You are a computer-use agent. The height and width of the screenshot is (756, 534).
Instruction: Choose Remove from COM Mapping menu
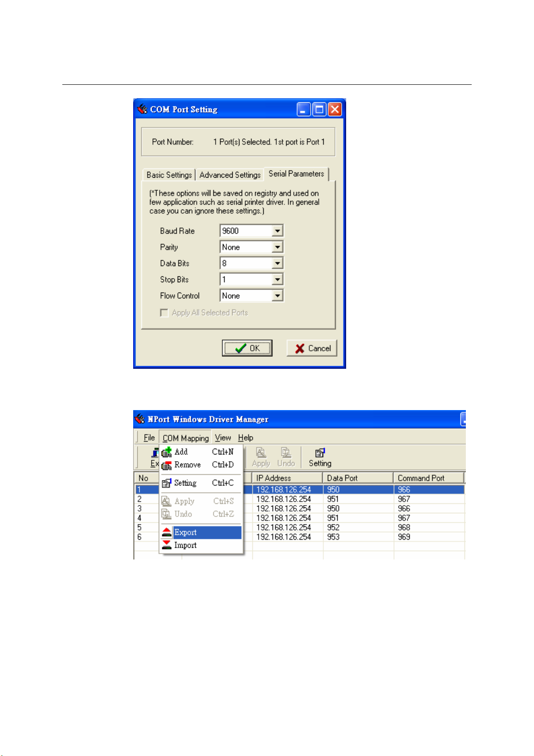click(201, 465)
